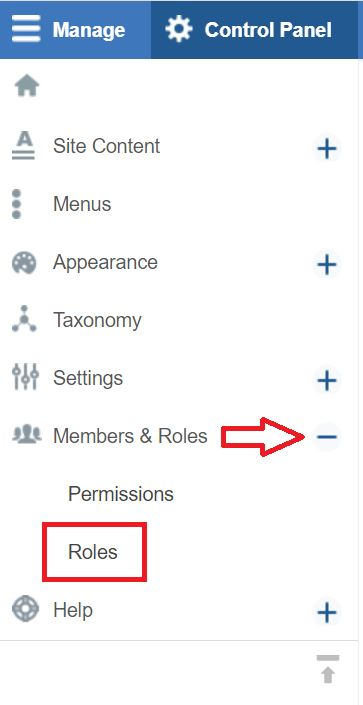Click the Help lifebuoy icon
Viewport: 363px width, 705px height.
[x=24, y=609]
